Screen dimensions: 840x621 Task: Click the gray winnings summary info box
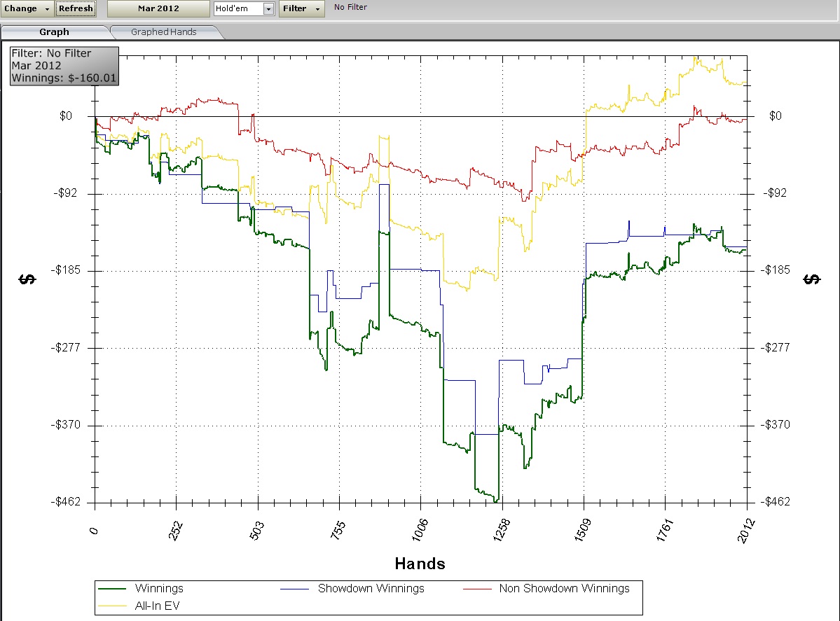click(x=64, y=66)
